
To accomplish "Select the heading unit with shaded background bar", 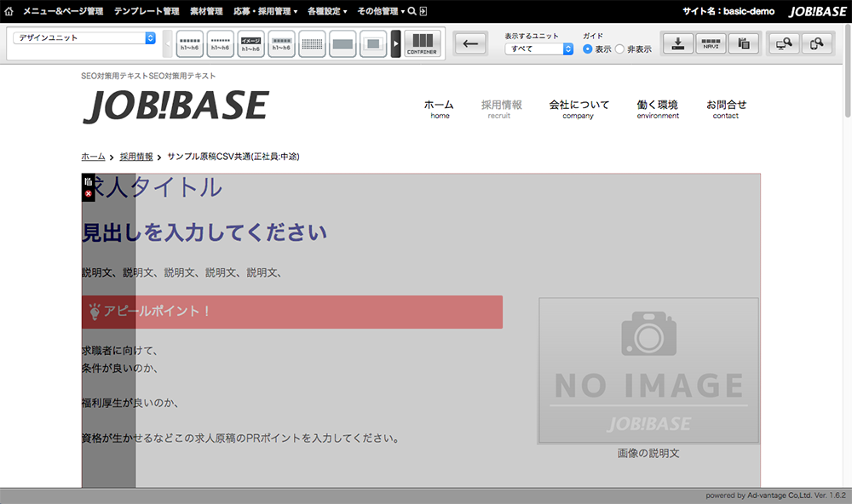I will 281,44.
